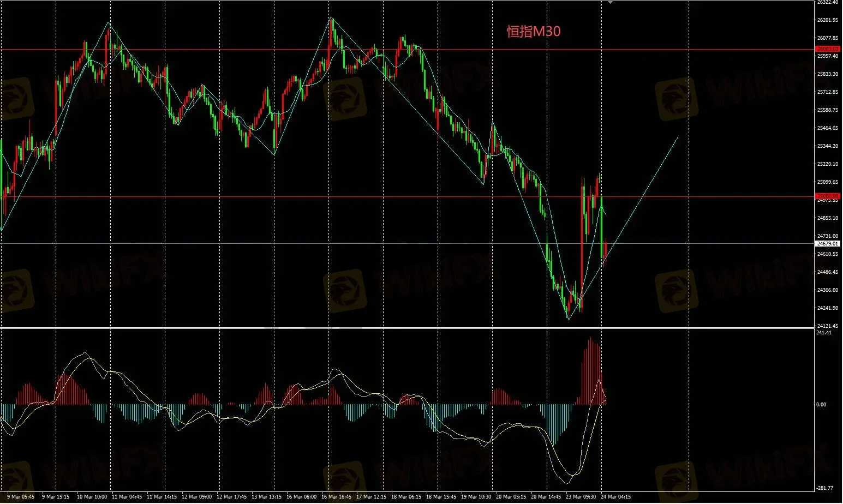
Task: Select the 恒指M30 chart title label
Action: point(534,32)
